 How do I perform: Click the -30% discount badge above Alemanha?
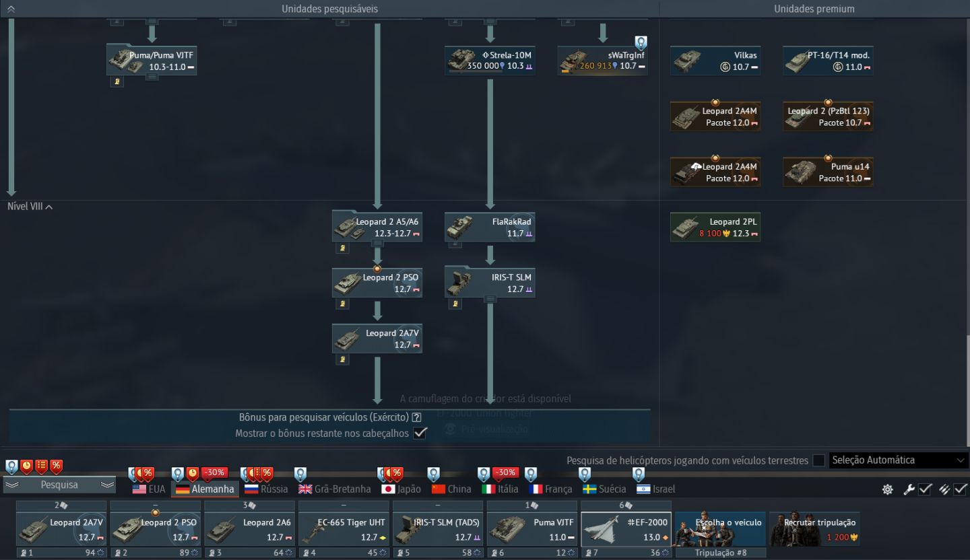[x=214, y=473]
